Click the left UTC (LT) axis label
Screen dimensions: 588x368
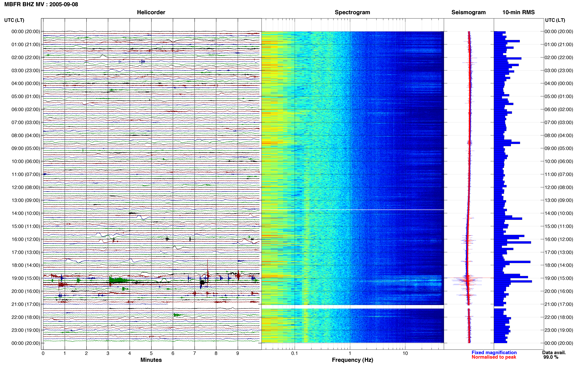point(14,20)
